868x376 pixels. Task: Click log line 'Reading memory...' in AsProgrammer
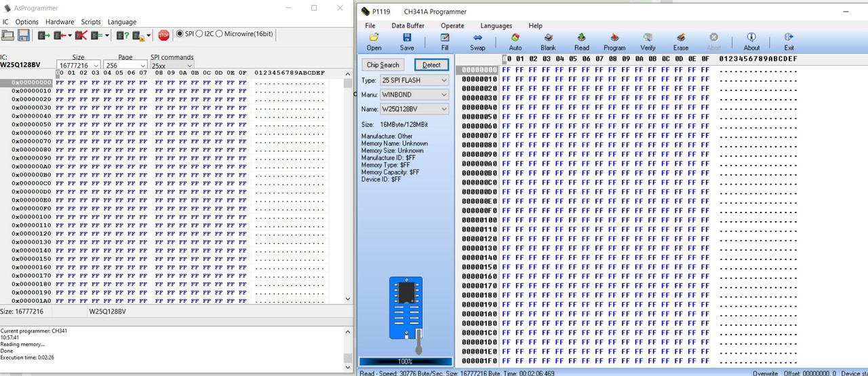[24, 344]
